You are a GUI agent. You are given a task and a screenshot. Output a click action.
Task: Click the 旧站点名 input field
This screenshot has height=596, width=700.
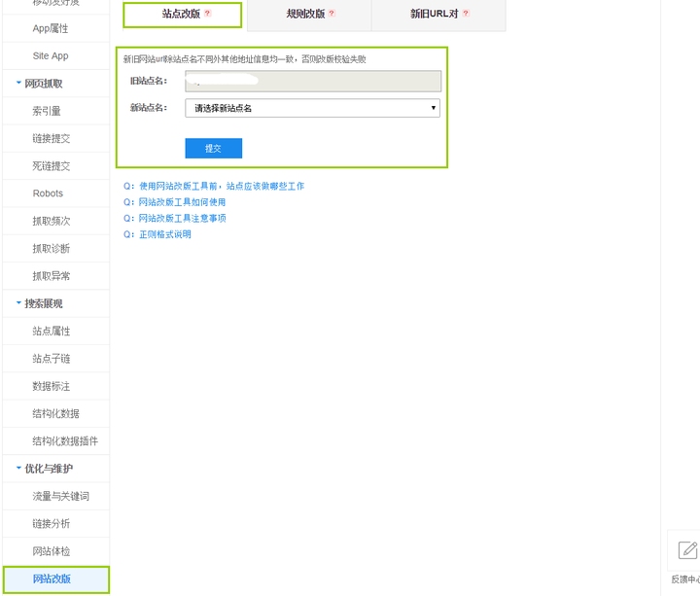[312, 81]
